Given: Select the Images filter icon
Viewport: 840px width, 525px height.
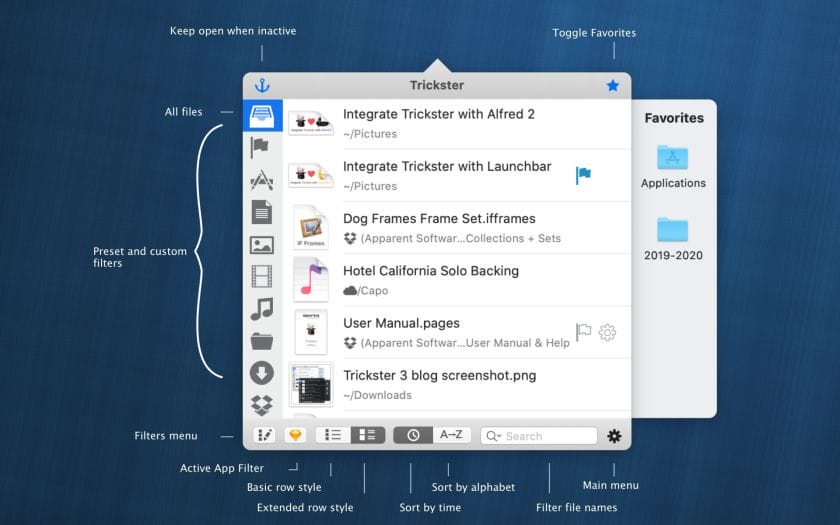Looking at the screenshot, I should click(261, 245).
